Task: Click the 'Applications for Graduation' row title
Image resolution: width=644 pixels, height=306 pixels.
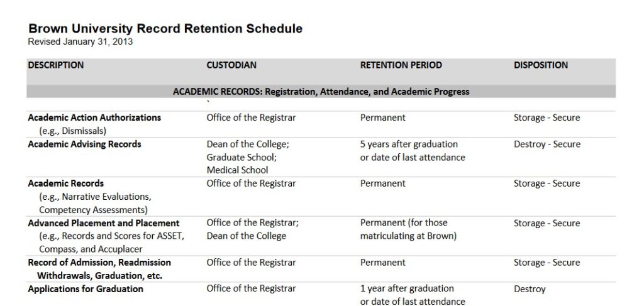Action: [86, 289]
